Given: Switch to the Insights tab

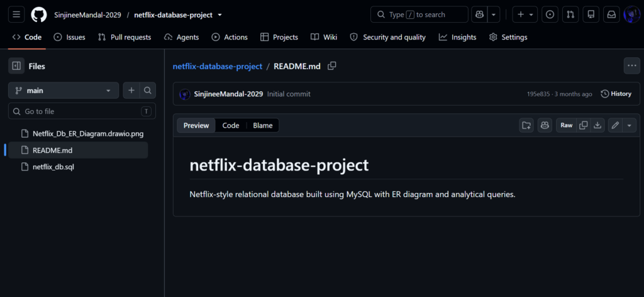Looking at the screenshot, I should click(x=458, y=37).
